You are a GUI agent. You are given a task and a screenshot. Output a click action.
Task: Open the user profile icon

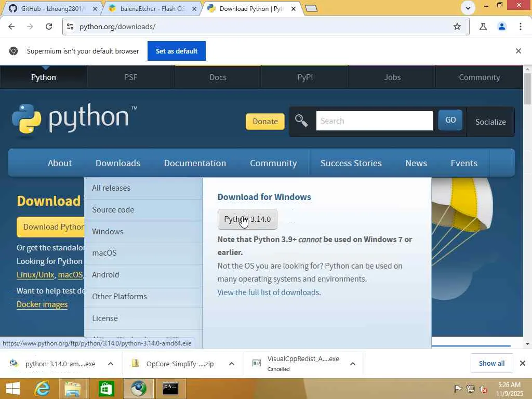pyautogui.click(x=502, y=26)
